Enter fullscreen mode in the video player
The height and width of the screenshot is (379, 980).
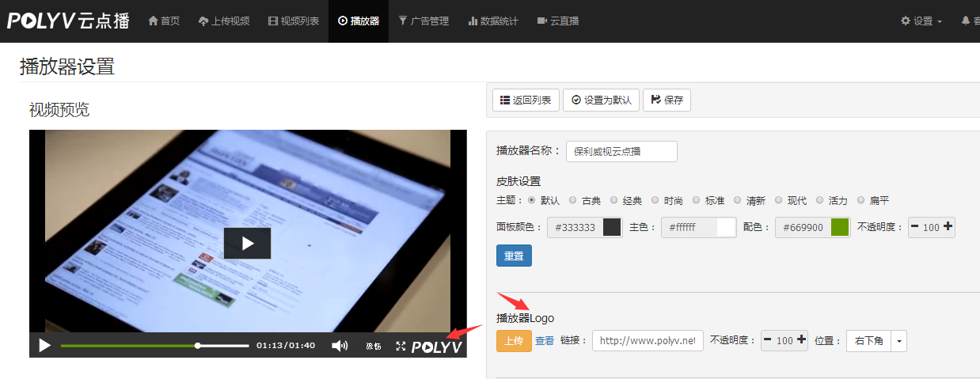coord(401,346)
